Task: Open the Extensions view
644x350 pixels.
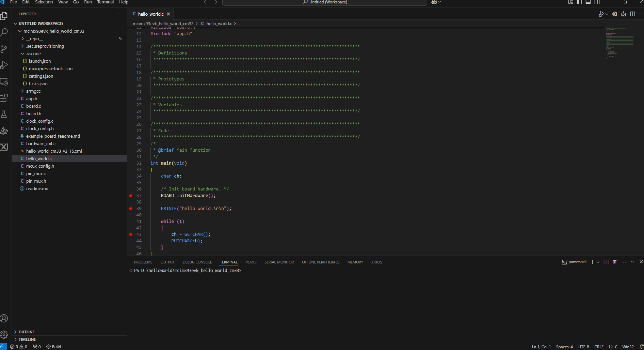Action: 4,98
